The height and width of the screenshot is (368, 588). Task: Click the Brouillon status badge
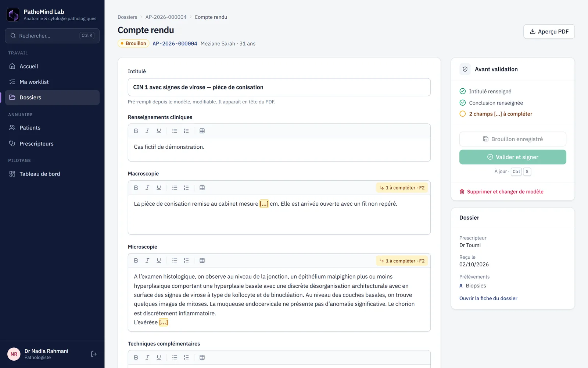(x=133, y=43)
